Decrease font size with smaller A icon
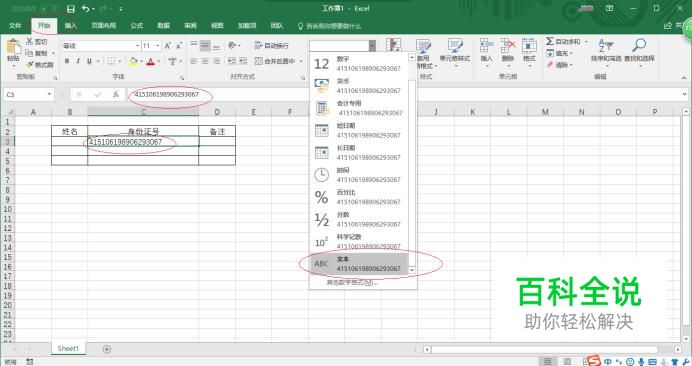 (x=179, y=46)
